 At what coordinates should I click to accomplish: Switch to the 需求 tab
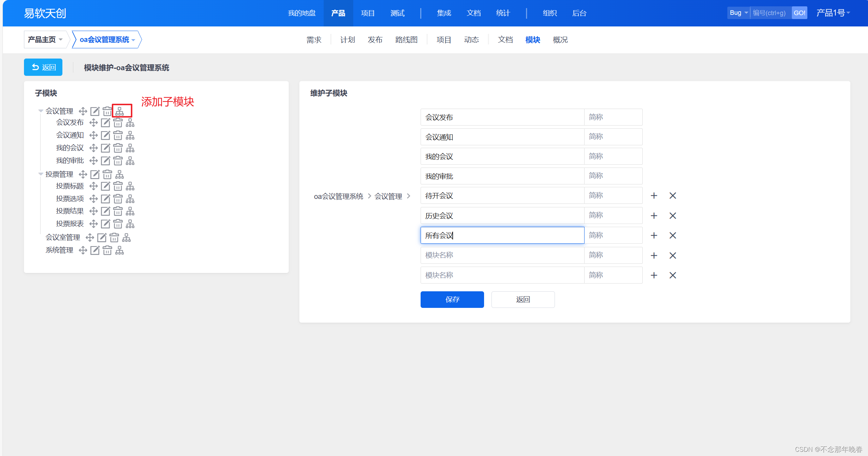point(314,40)
